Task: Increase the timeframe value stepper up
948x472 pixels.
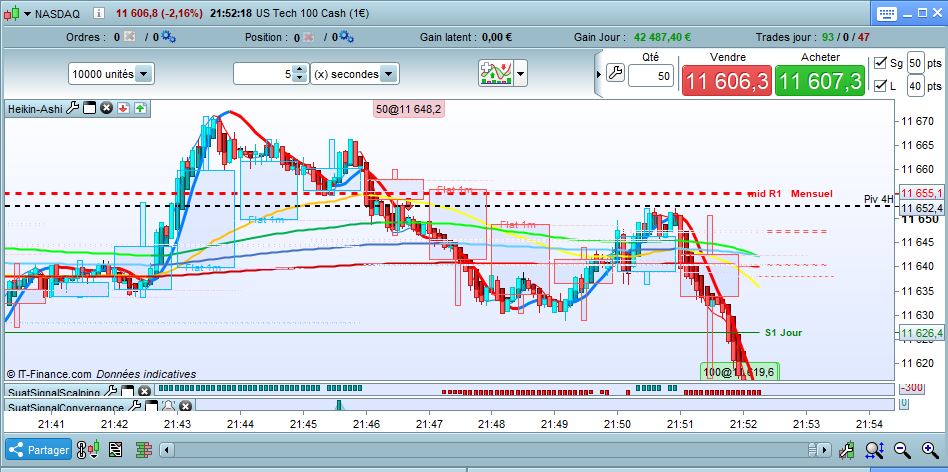Action: point(300,70)
